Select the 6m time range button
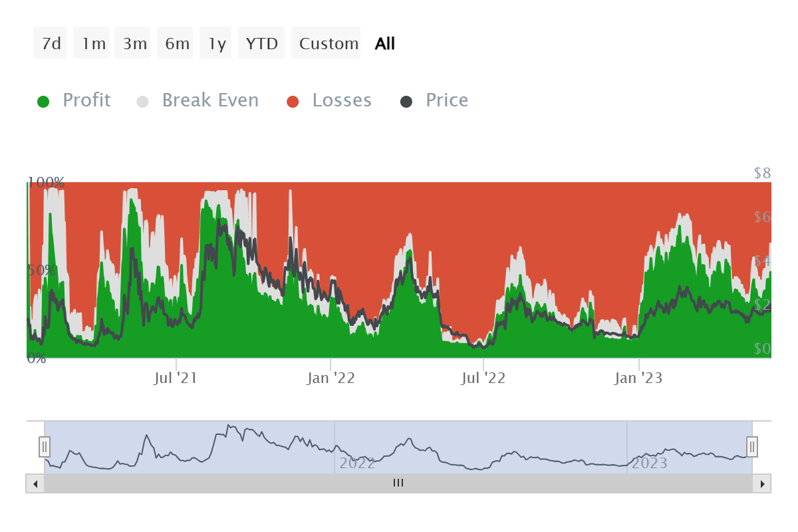 point(175,43)
